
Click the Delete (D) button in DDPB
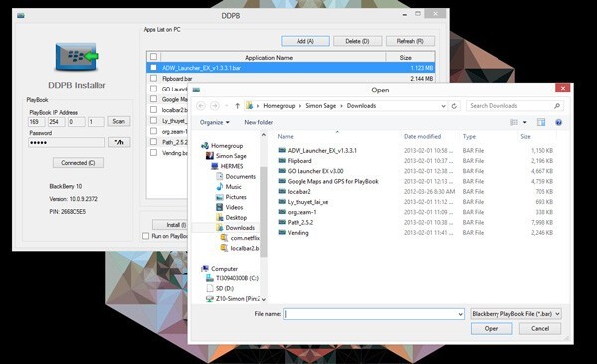[x=357, y=41]
